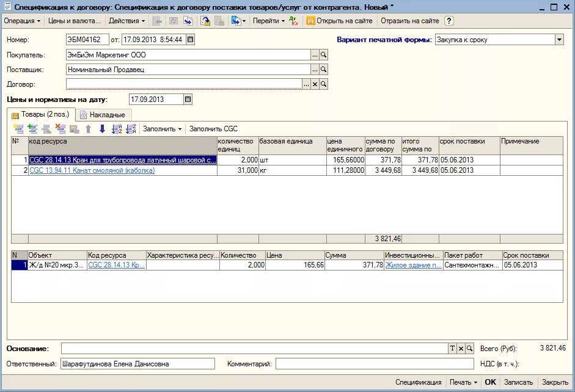The width and height of the screenshot is (575, 392).
Task: Select quantity cell 31,000 in row 2
Action: tap(238, 170)
